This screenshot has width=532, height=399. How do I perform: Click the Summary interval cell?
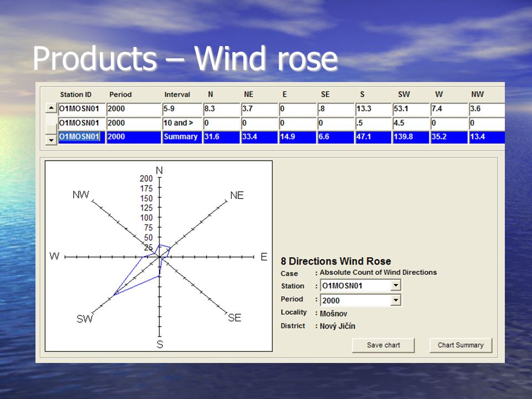182,137
